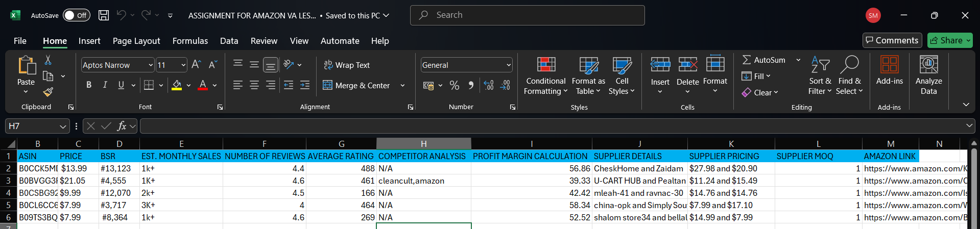Click the Search box

pyautogui.click(x=527, y=15)
